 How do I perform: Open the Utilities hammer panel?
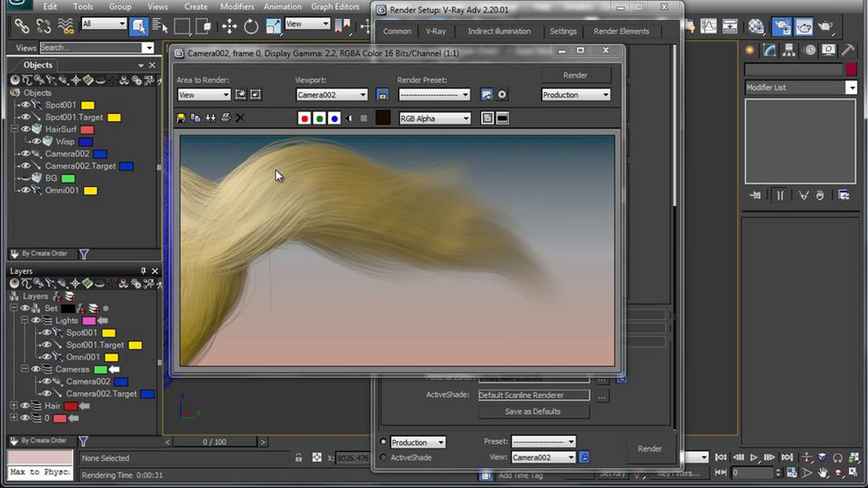click(x=847, y=50)
